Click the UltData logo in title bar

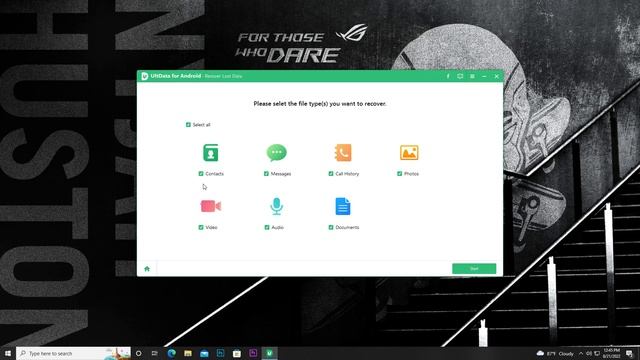coord(144,76)
